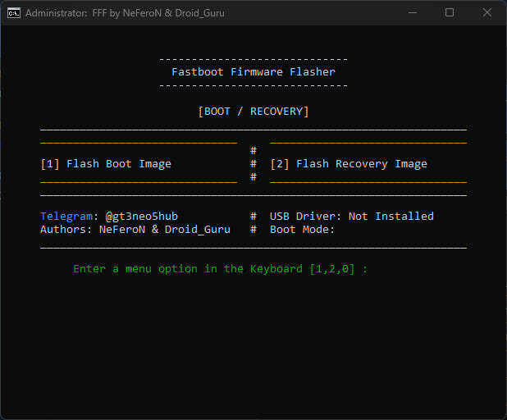
Task: Click the USB Driver: Not Installed status
Action: point(352,217)
